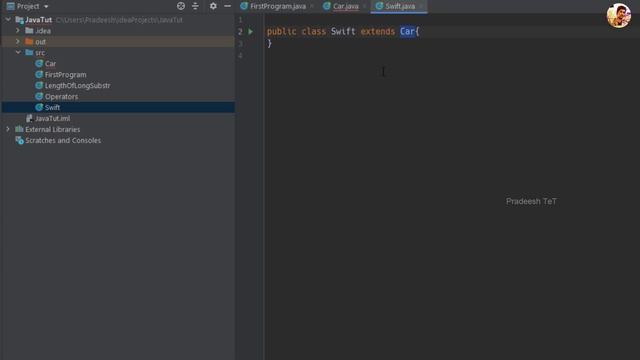Click the class keyword in code
Image resolution: width=640 pixels, height=360 pixels.
313,31
